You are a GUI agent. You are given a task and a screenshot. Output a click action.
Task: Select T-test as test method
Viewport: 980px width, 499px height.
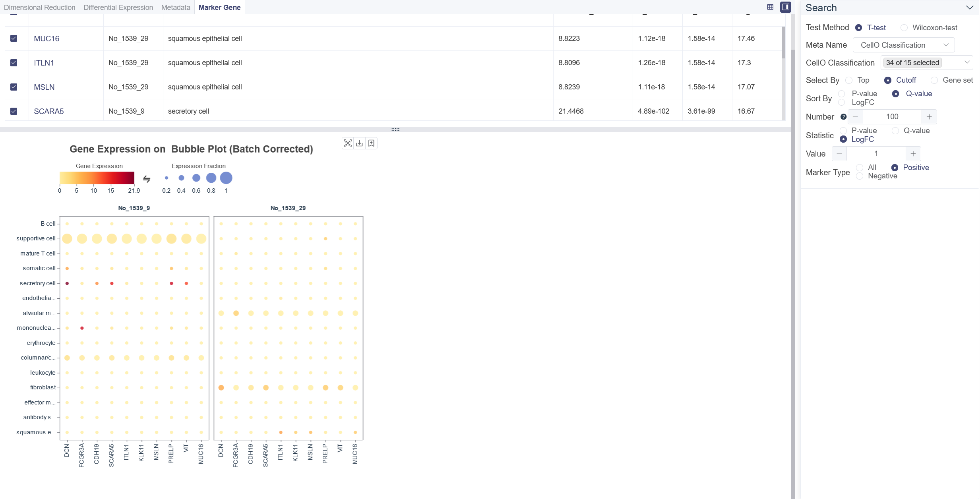tap(859, 28)
